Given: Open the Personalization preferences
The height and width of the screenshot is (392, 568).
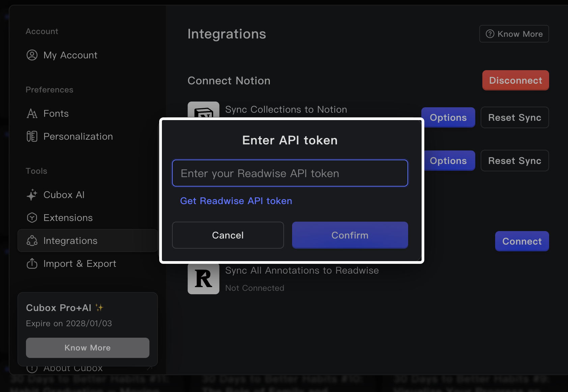Looking at the screenshot, I should click(x=78, y=137).
